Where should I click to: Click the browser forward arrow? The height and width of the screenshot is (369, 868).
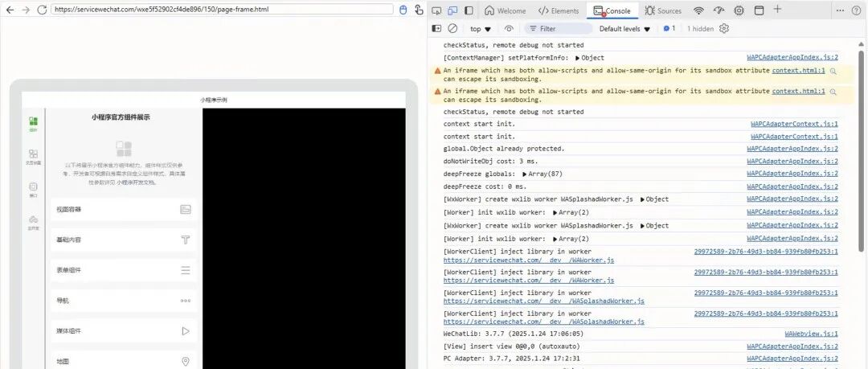[26, 10]
